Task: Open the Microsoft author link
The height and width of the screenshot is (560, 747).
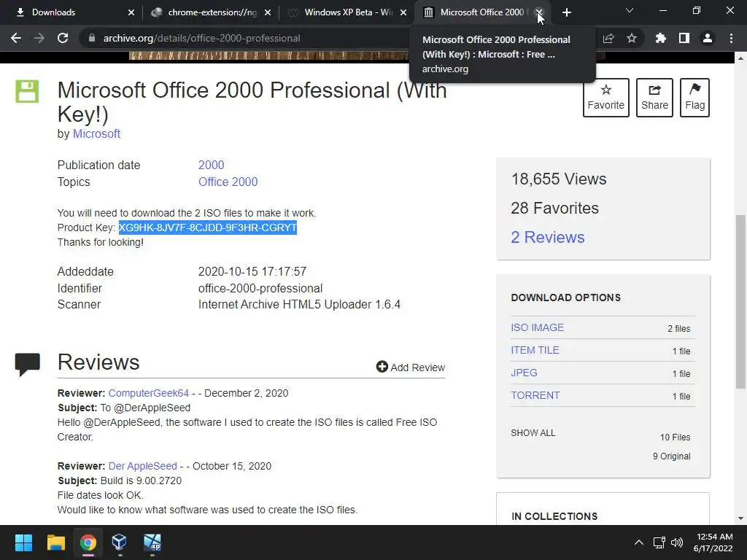Action: 96,134
